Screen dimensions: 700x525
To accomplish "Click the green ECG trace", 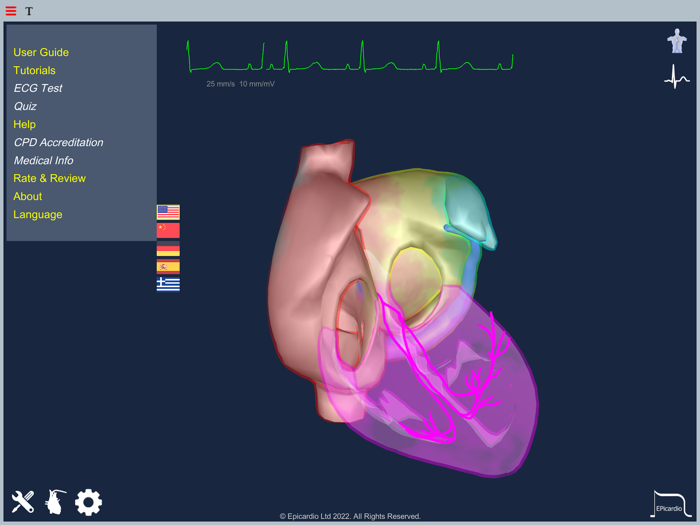I will tap(350, 57).
